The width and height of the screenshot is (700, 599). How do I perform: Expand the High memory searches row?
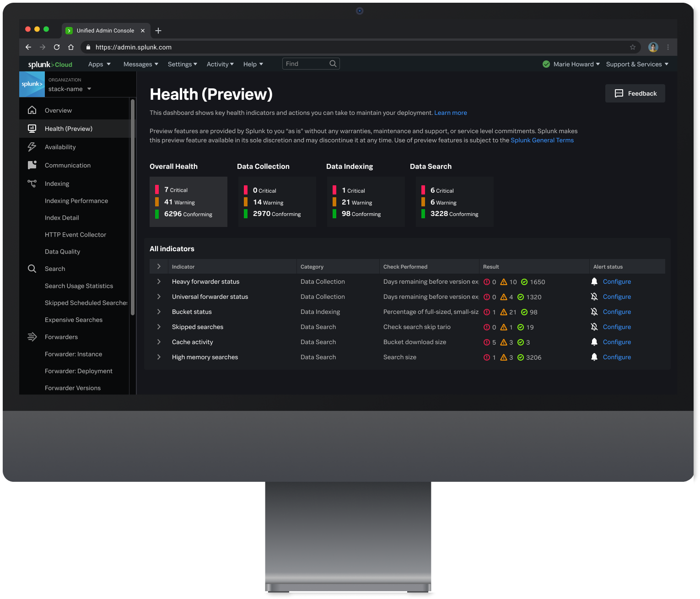159,357
